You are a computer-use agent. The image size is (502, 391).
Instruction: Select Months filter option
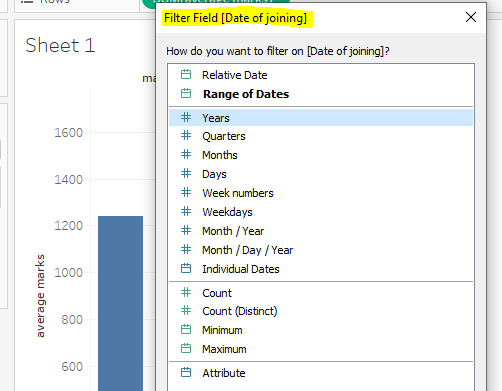point(321,155)
